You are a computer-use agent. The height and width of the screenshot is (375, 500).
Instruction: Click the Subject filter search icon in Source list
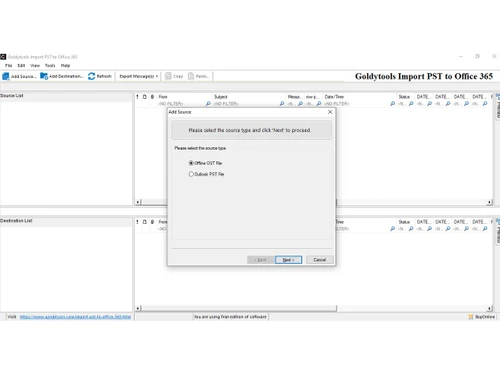(x=282, y=104)
